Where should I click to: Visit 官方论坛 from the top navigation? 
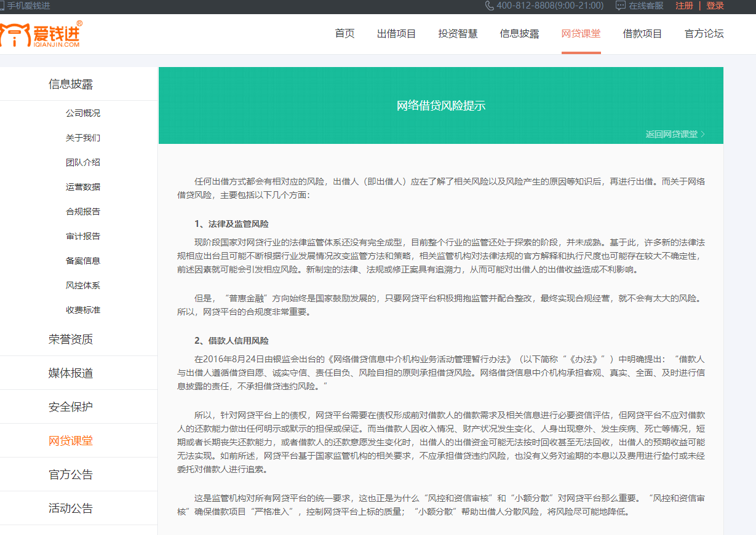[704, 34]
